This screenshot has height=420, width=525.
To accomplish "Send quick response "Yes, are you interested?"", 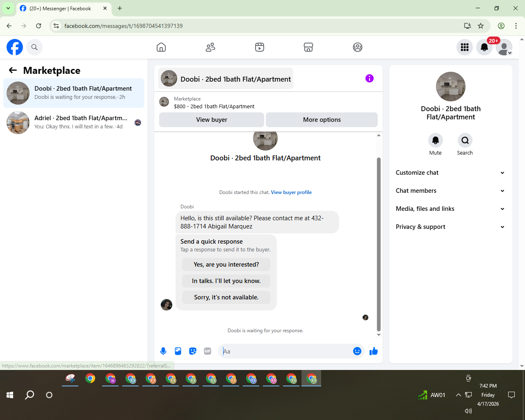I will (226, 265).
